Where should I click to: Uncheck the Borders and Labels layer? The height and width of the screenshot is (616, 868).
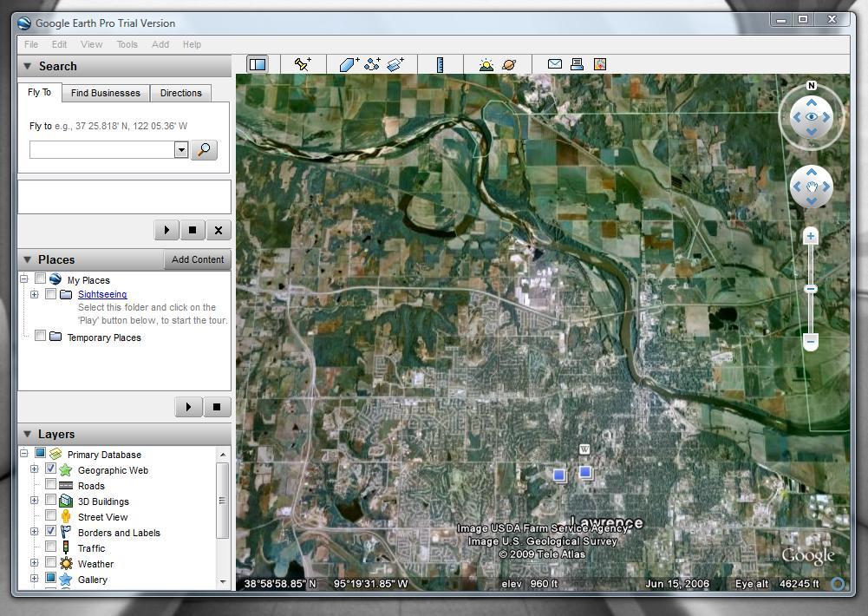(50, 532)
